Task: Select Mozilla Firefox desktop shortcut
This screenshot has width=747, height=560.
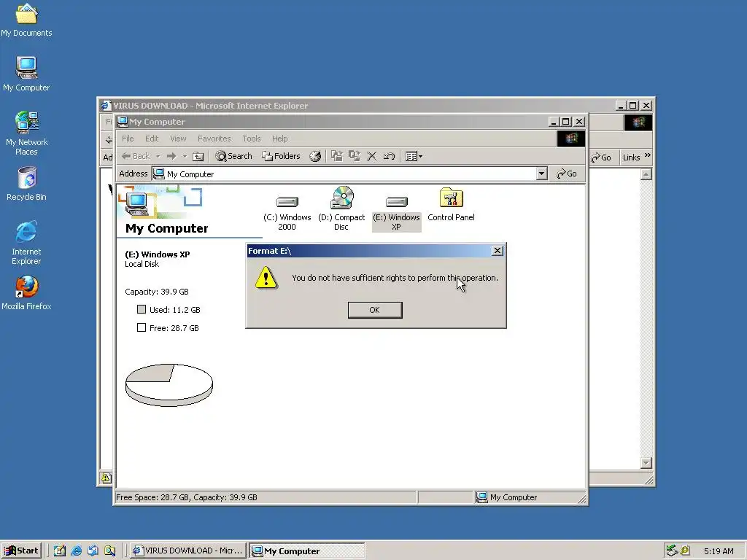Action: coord(27,293)
